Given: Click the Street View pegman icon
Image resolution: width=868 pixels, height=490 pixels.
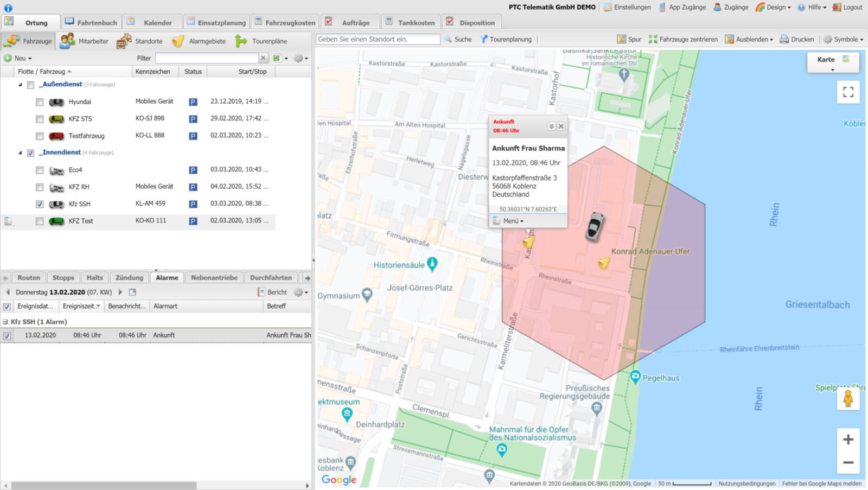Looking at the screenshot, I should click(x=848, y=399).
